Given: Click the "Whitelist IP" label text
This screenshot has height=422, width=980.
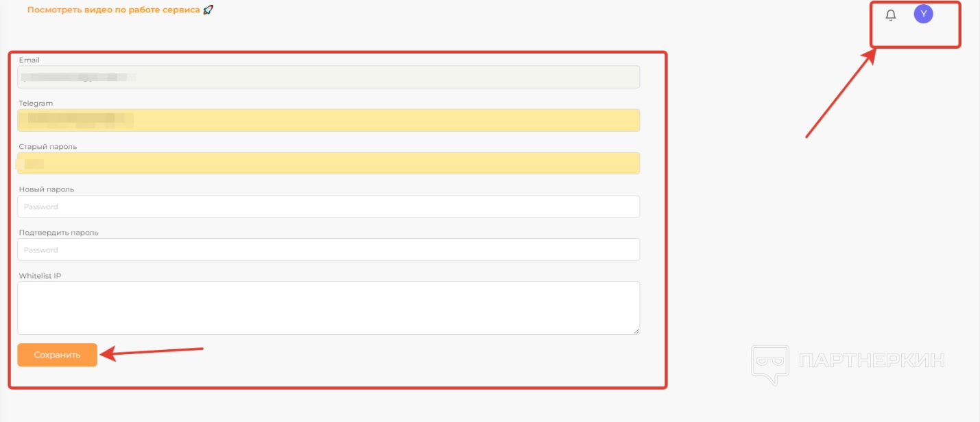Looking at the screenshot, I should click(x=40, y=276).
